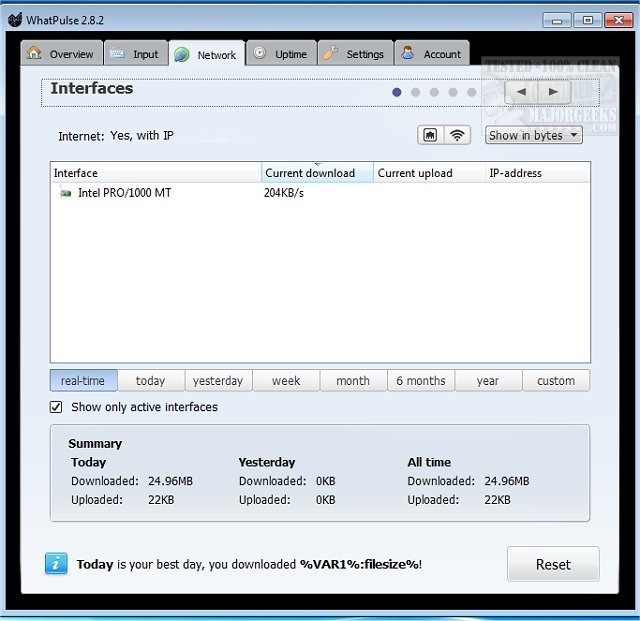640x621 pixels.
Task: Select the year period button
Action: [x=488, y=381]
